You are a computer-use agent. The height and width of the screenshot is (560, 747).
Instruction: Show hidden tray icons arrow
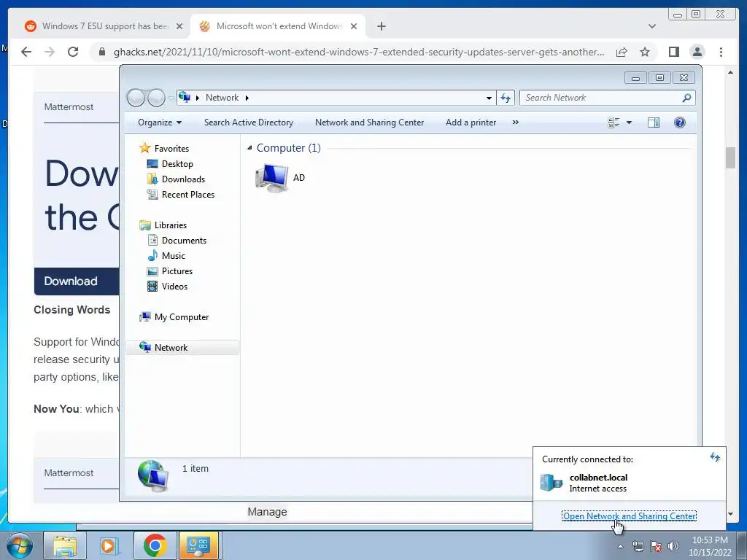(x=620, y=546)
